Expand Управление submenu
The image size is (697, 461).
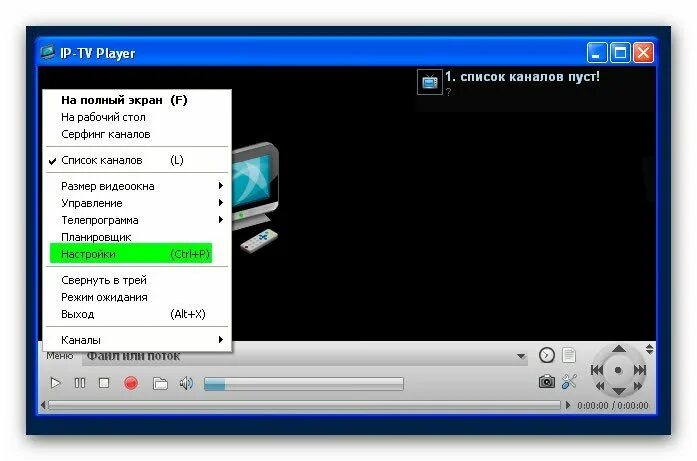(137, 203)
